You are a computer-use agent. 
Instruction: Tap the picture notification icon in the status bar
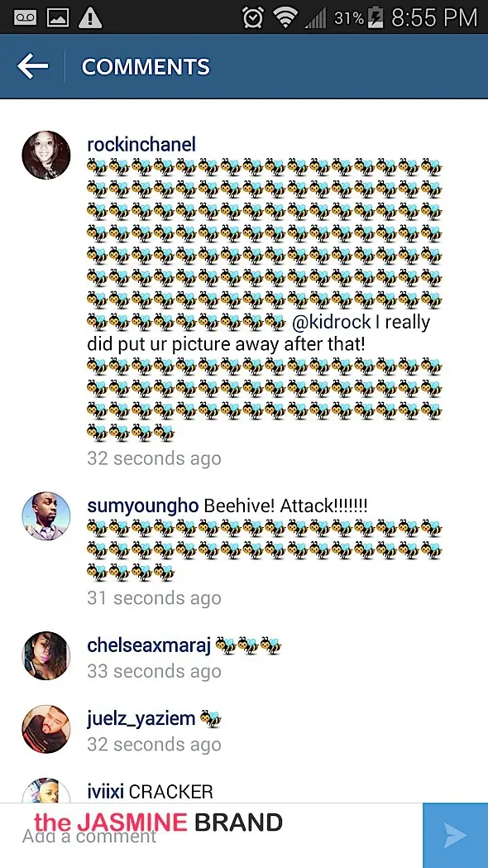pyautogui.click(x=57, y=17)
